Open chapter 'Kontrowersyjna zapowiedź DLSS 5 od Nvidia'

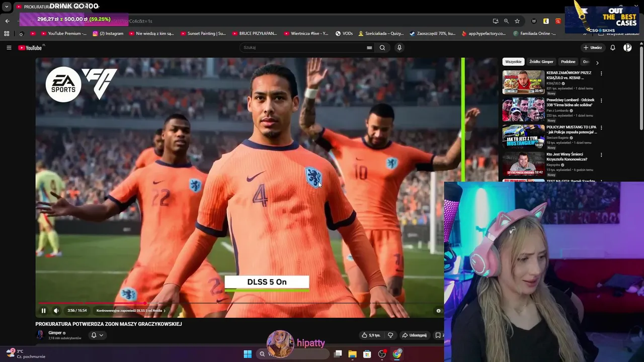point(131,311)
